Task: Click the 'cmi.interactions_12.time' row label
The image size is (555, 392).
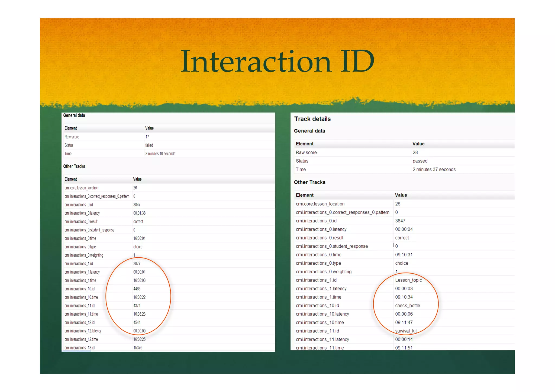Action: point(81,339)
